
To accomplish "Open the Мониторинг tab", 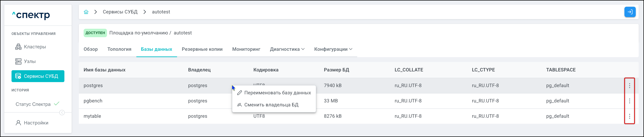I will (246, 49).
